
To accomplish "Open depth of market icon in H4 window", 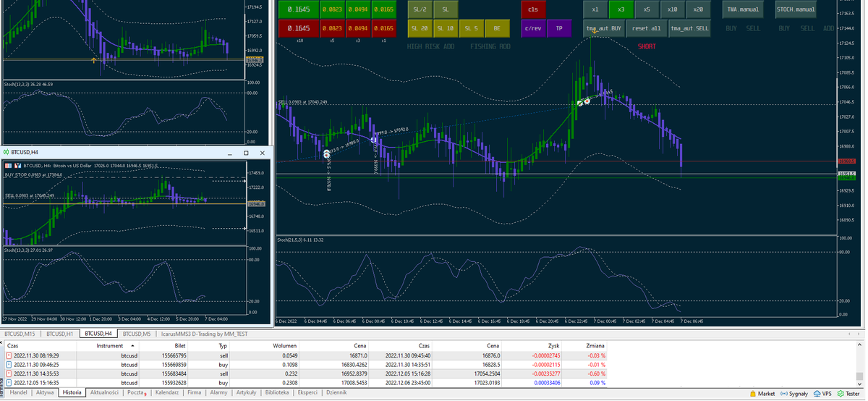I will click(x=17, y=166).
